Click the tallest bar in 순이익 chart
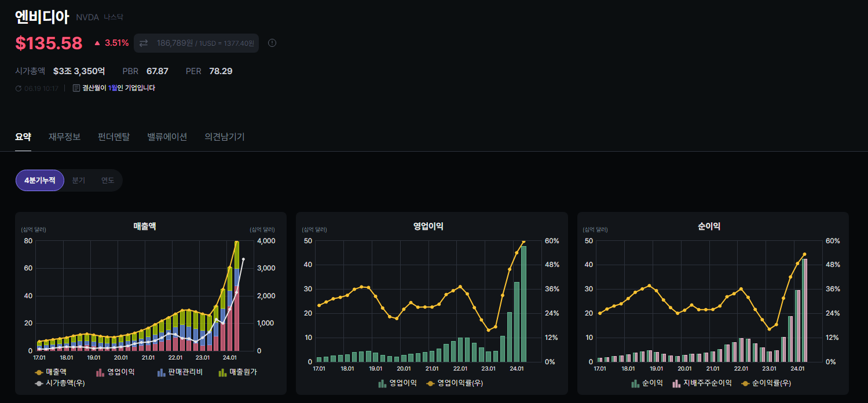The image size is (868, 403). 804,310
